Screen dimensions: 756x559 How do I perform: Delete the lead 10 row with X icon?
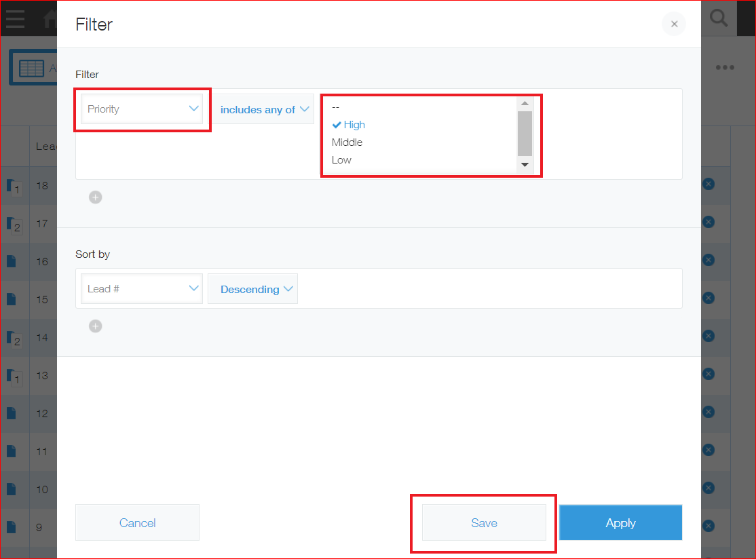(x=708, y=488)
